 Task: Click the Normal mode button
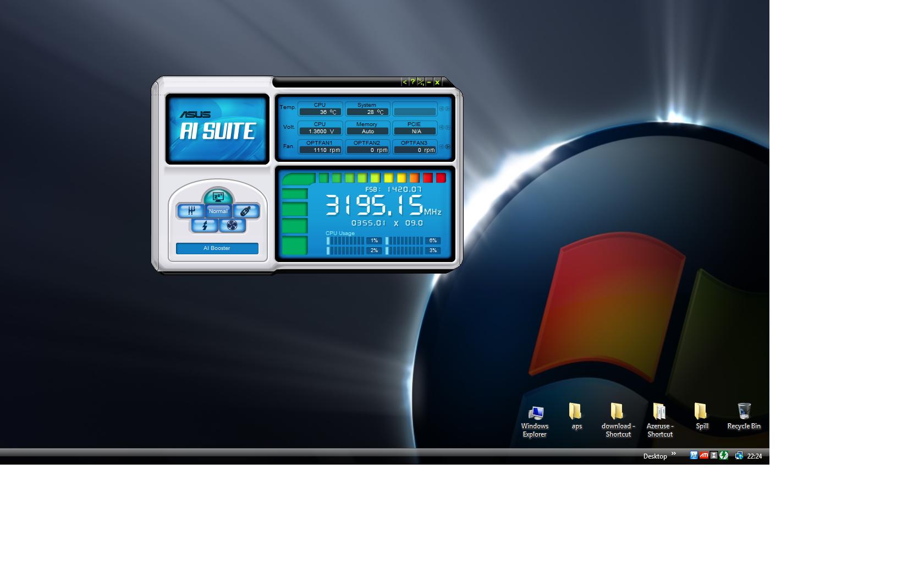click(218, 211)
